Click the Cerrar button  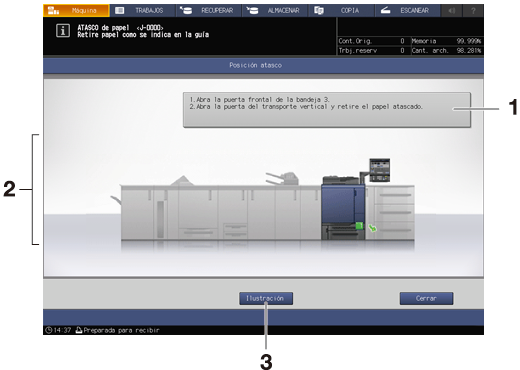[x=426, y=298]
